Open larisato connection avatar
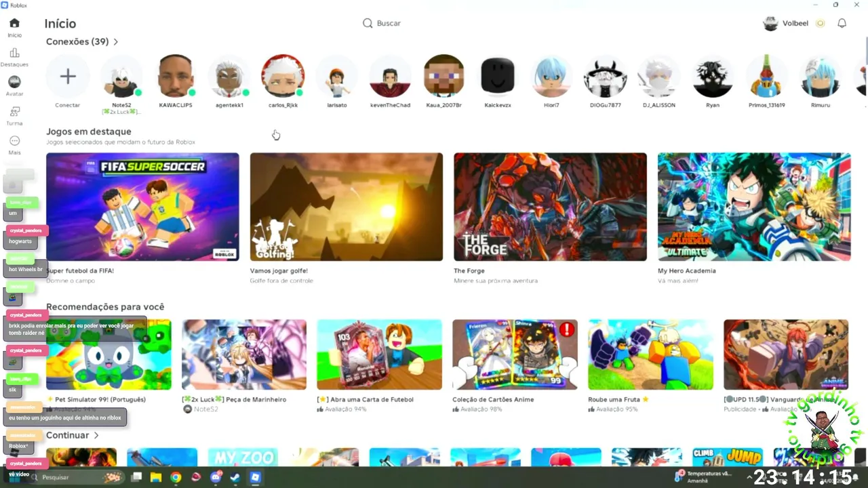The width and height of the screenshot is (868, 488). [337, 77]
